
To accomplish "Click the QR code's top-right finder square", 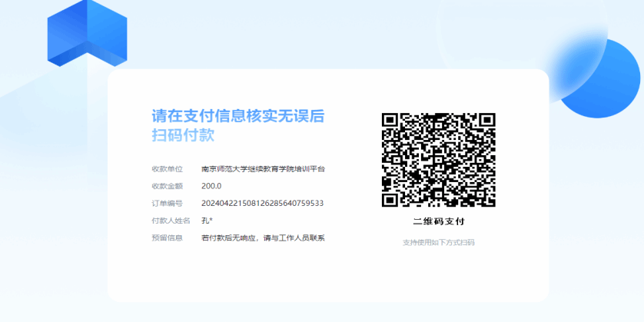I will [x=486, y=121].
